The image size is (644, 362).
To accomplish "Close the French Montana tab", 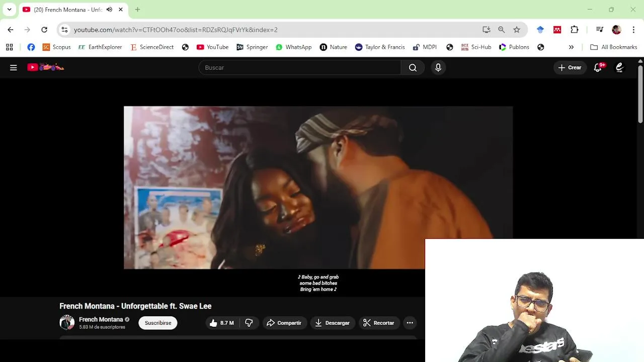I will [121, 10].
